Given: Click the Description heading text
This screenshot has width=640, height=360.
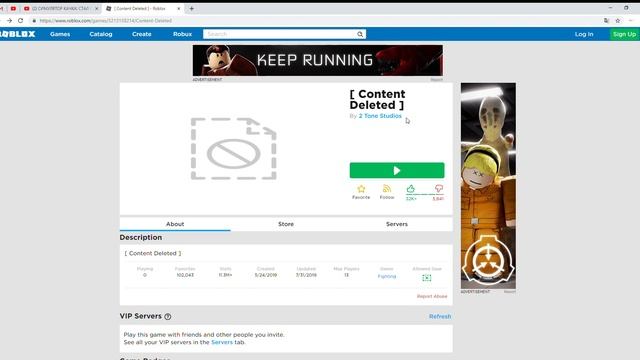Looking at the screenshot, I should (x=141, y=238).
